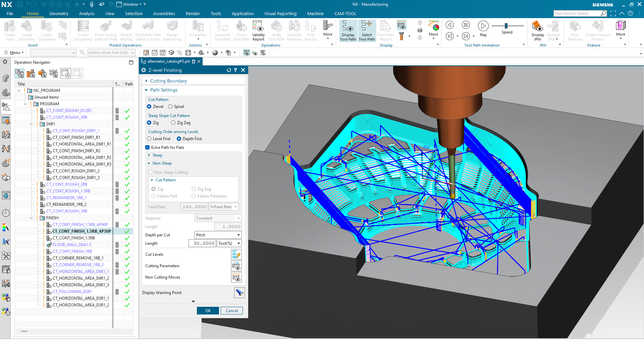The width and height of the screenshot is (644, 346).
Task: Open Non Cutting Moves icon
Action: tap(236, 278)
